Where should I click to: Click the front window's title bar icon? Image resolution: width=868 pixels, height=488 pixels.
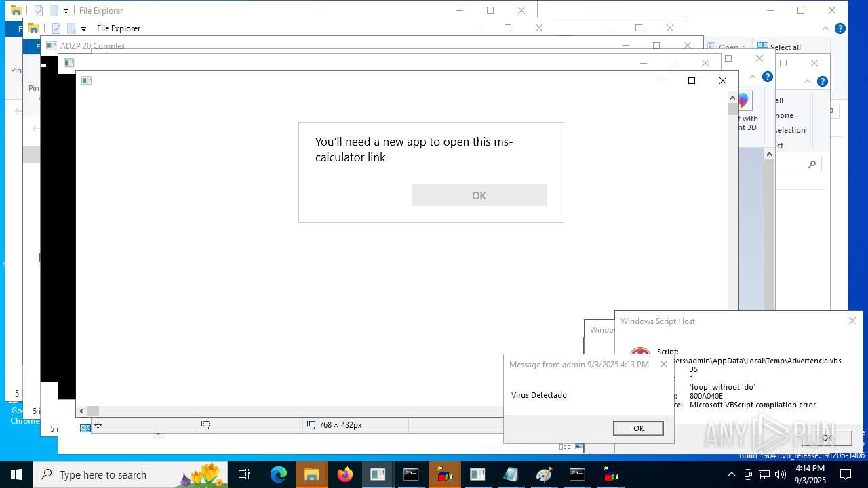[86, 81]
